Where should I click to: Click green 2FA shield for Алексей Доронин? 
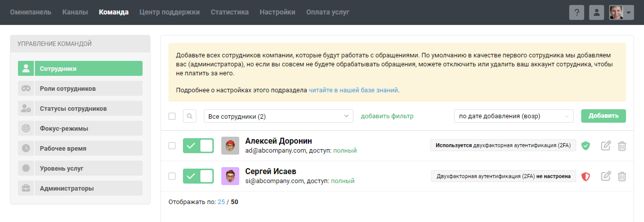click(x=585, y=146)
